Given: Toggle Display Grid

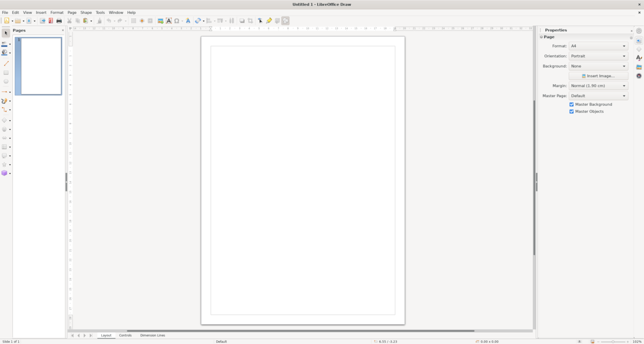Looking at the screenshot, I should 134,21.
